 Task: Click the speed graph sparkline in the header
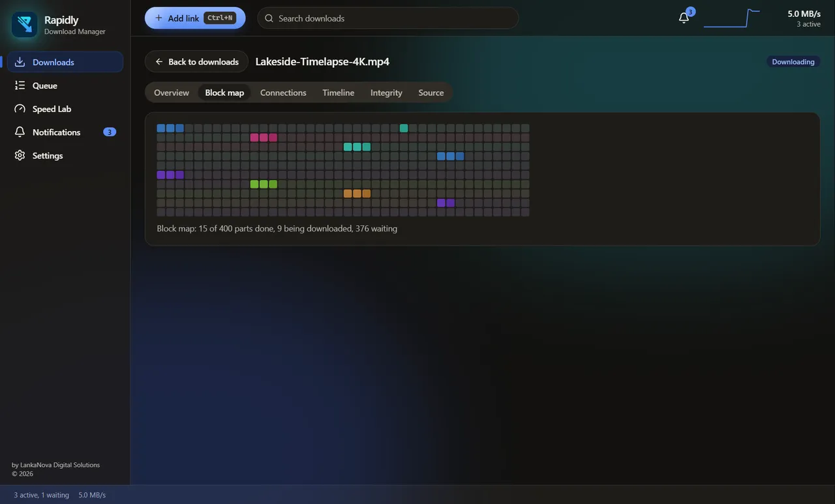point(732,18)
